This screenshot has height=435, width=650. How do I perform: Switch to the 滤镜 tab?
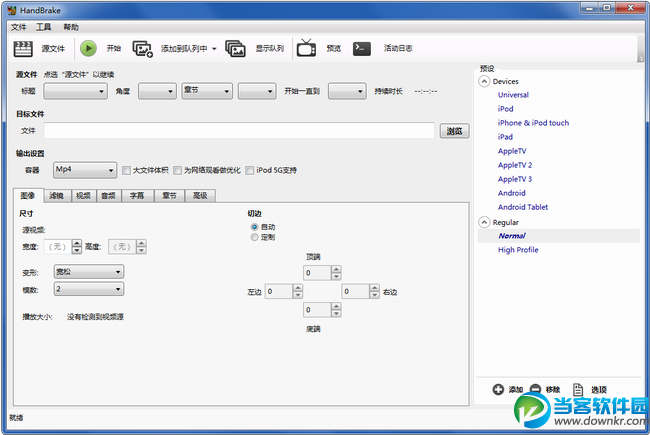click(57, 196)
